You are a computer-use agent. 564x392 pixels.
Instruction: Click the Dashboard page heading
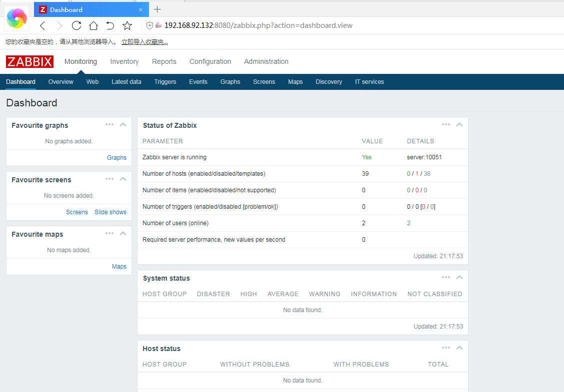[31, 103]
